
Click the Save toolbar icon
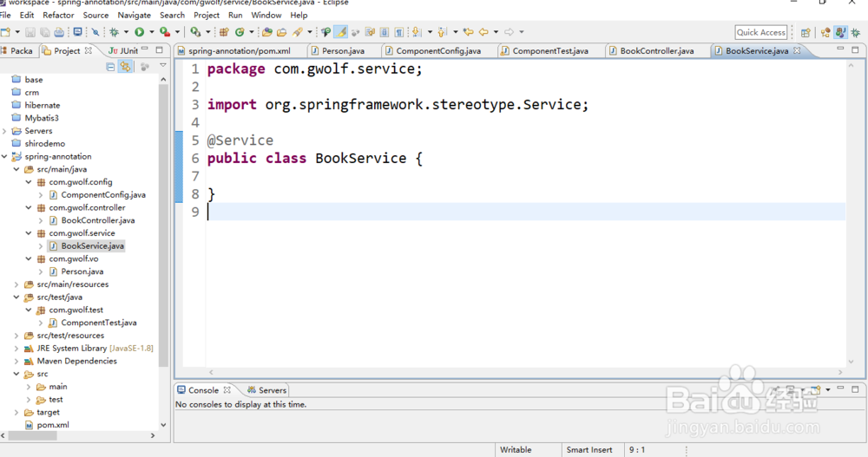tap(30, 32)
